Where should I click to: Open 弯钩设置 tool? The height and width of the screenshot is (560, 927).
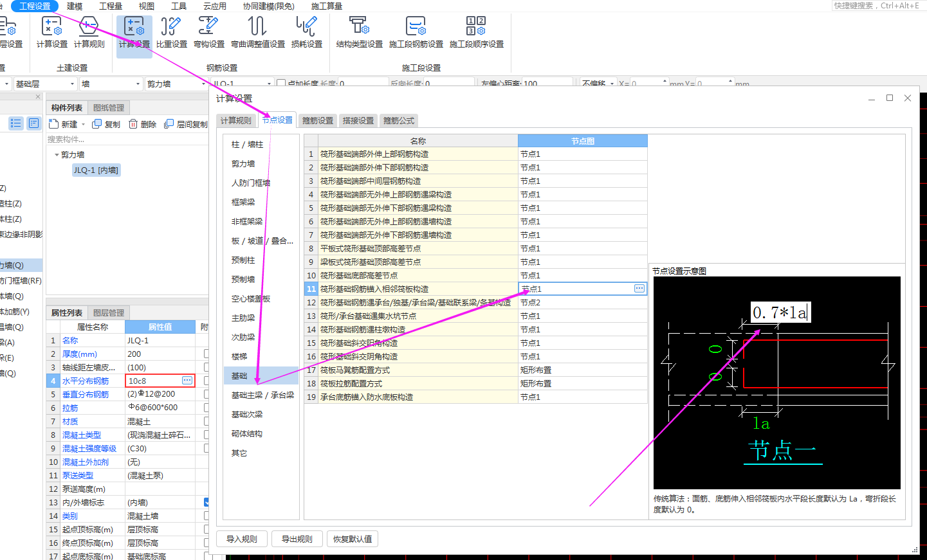208,33
